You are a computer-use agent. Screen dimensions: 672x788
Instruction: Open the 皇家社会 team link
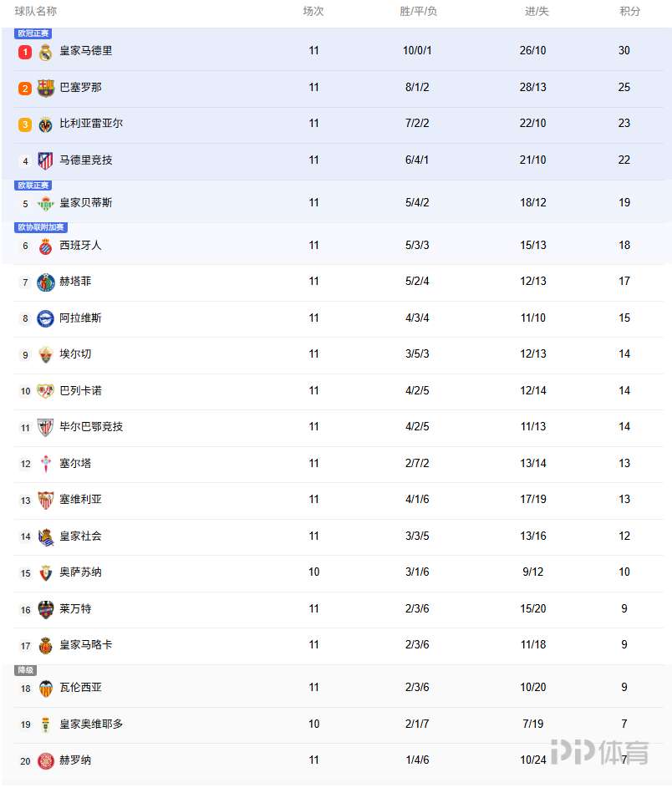[x=80, y=536]
